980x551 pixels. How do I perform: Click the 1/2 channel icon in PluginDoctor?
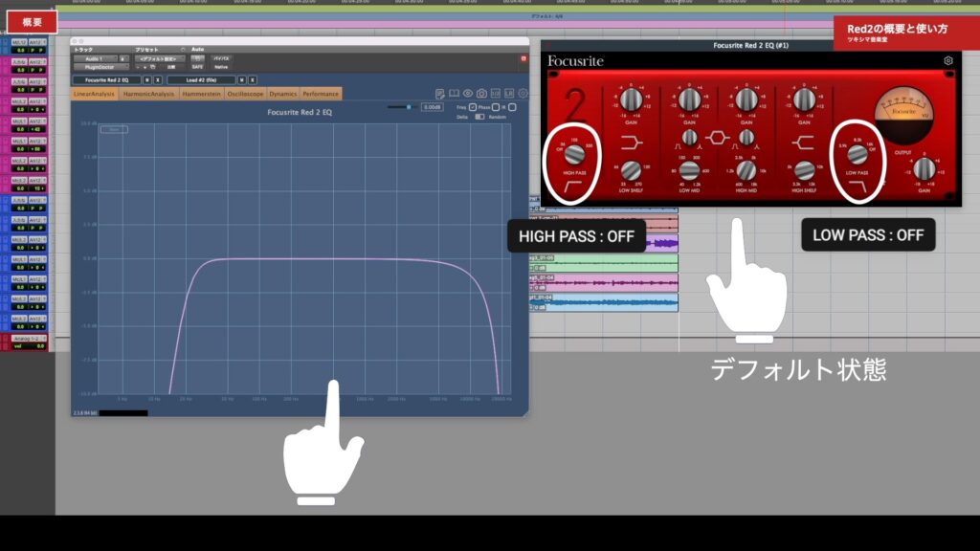pos(495,94)
